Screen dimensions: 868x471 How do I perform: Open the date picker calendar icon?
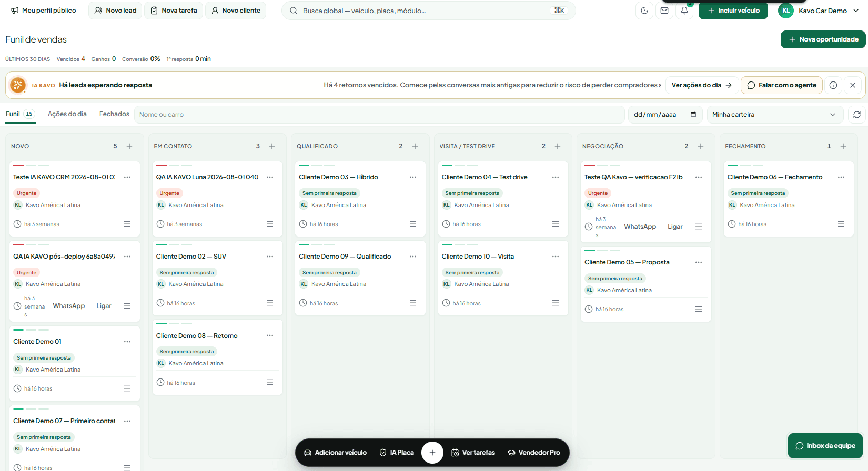pos(693,115)
